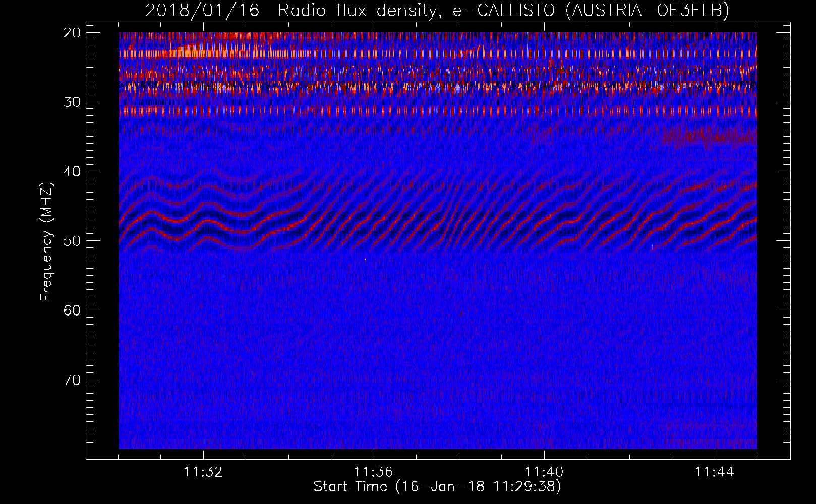Click the 60 MHz frequency tick label
Viewport: 816px width, 504px height.
(x=73, y=310)
